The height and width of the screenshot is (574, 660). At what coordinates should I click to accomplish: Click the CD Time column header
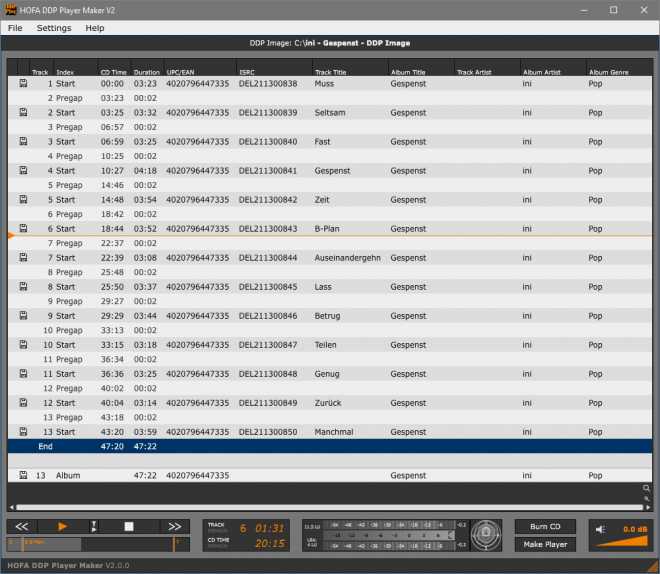pyautogui.click(x=113, y=72)
